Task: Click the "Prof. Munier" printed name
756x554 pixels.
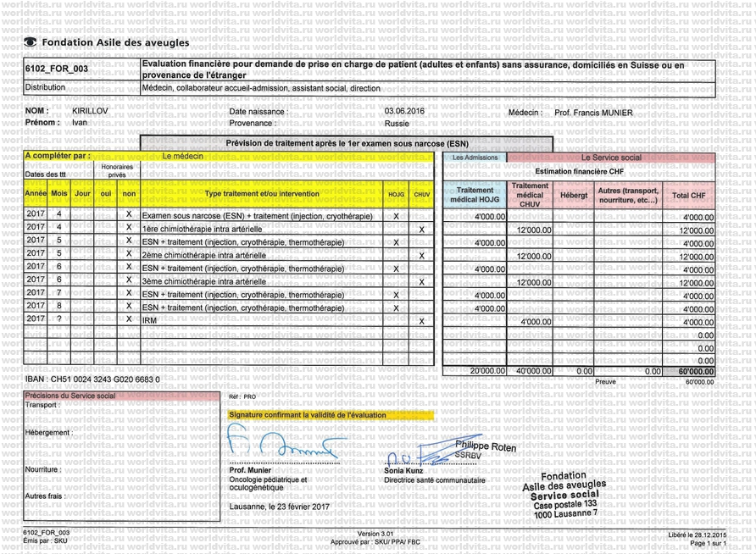Action: [x=250, y=470]
